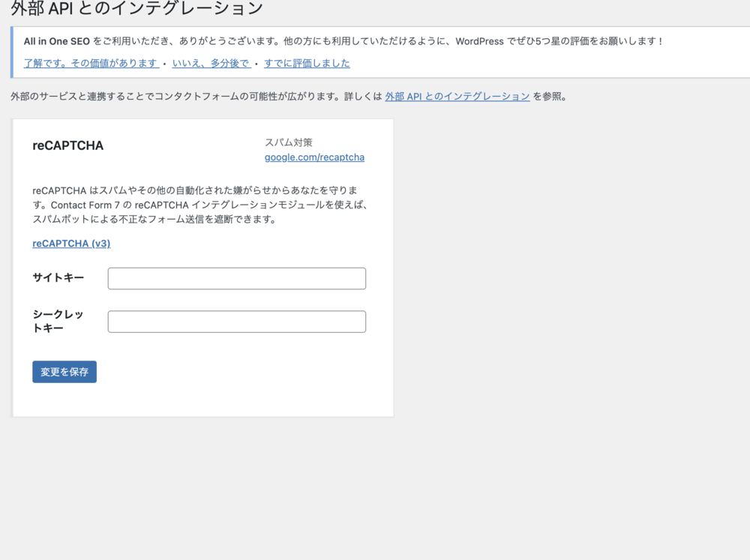750x560 pixels.
Task: Click the 外部 API とのインテグレーション page title
Action: (x=136, y=8)
